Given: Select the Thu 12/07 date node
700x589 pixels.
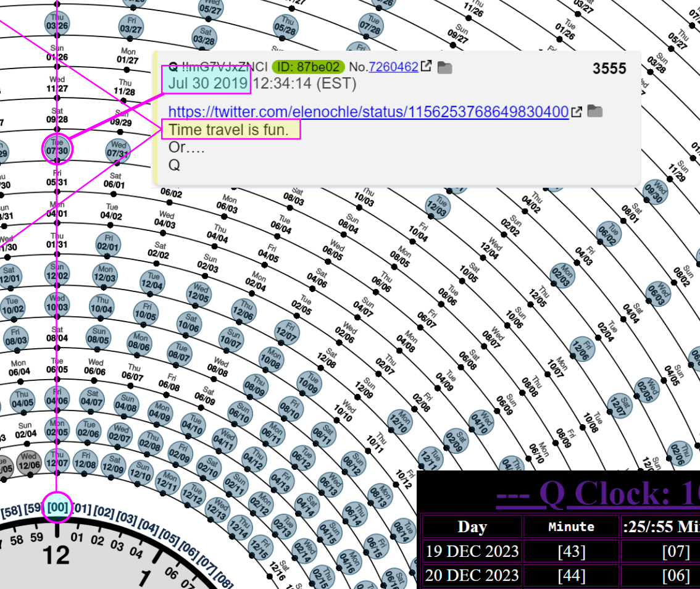Looking at the screenshot, I should pos(57,461).
